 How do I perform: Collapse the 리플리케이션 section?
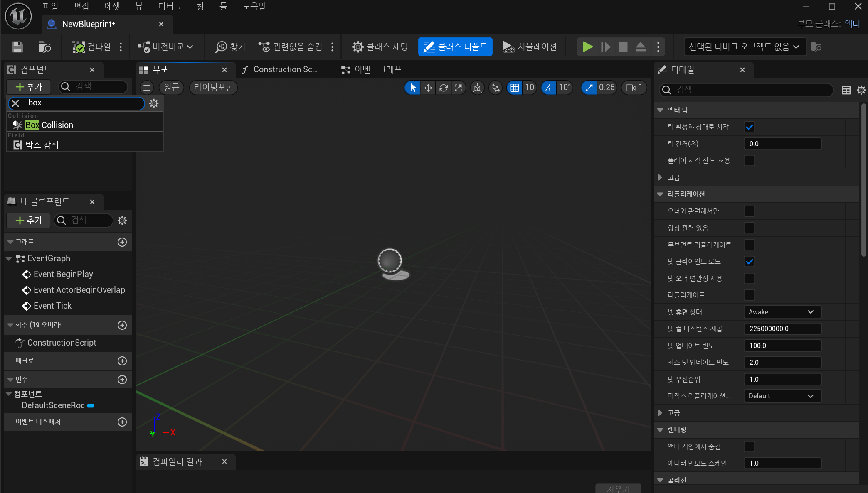(660, 194)
